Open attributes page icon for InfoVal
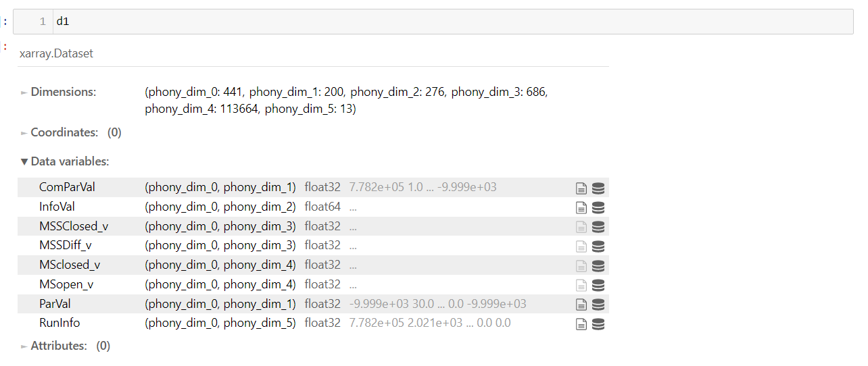 [581, 207]
